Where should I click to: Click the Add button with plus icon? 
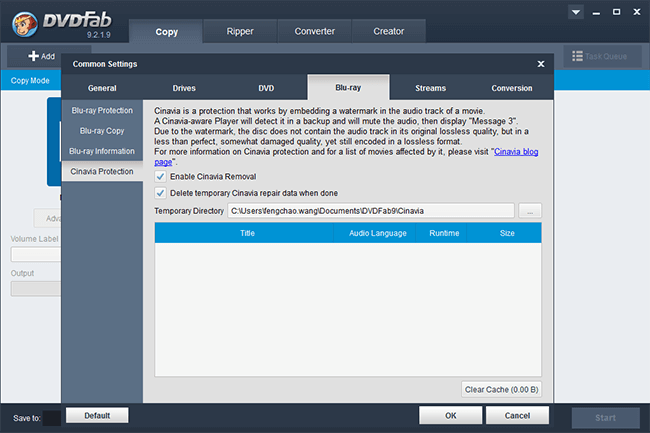click(41, 56)
